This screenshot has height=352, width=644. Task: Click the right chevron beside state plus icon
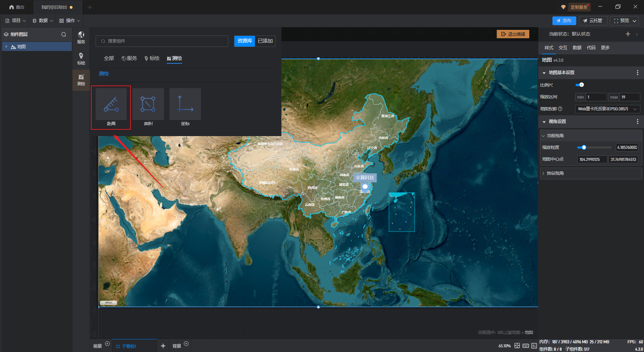[637, 34]
